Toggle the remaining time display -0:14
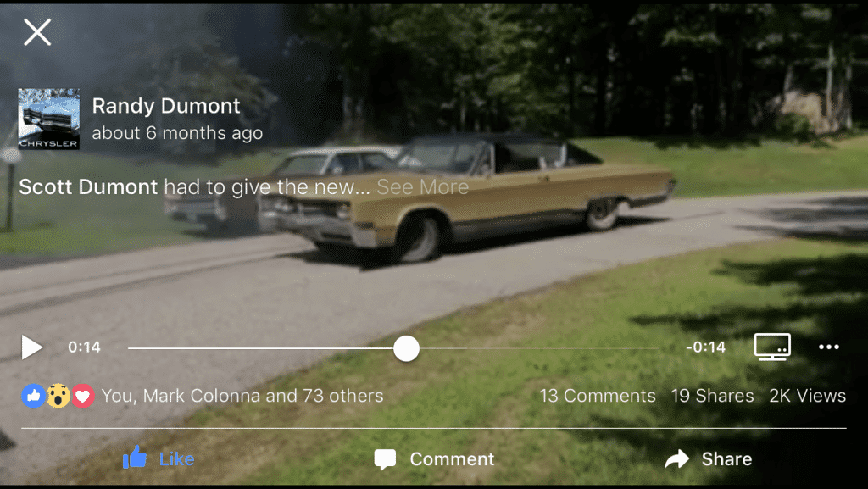Viewport: 868px width, 489px height. tap(705, 347)
